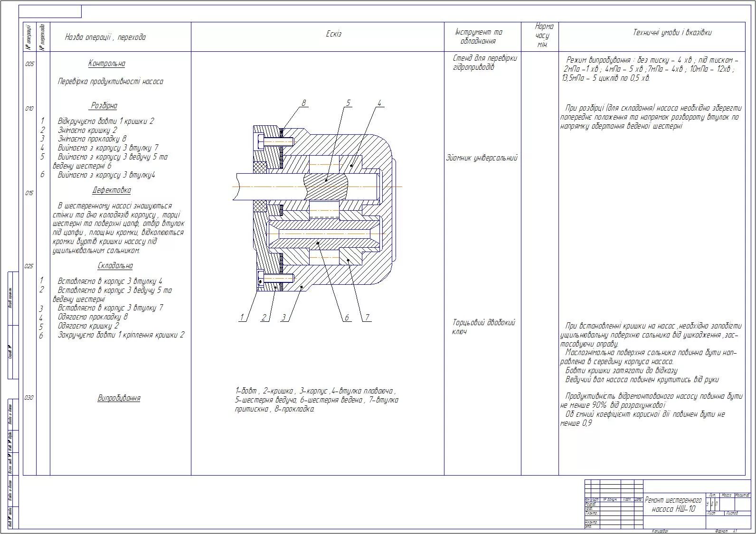Click the defect description starting 'В шестеренному насосі зношуються'
The image size is (756, 534).
(118, 228)
